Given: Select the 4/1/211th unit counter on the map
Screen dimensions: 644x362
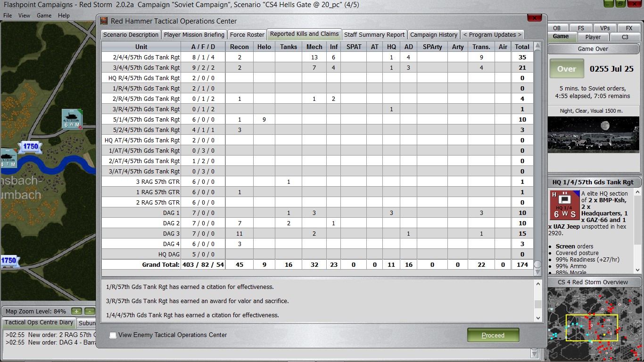Looking at the screenshot, I should 72,119.
